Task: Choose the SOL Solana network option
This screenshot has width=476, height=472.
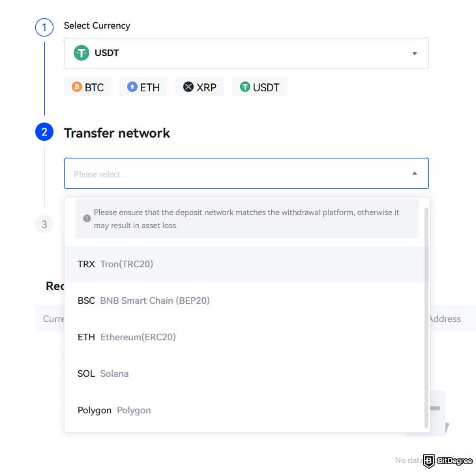Action: coord(245,374)
